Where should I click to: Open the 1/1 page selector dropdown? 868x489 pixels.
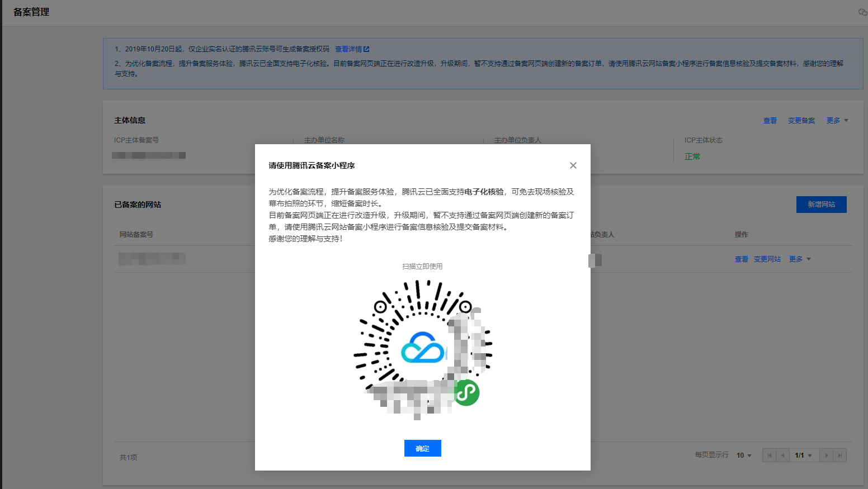coord(804,455)
